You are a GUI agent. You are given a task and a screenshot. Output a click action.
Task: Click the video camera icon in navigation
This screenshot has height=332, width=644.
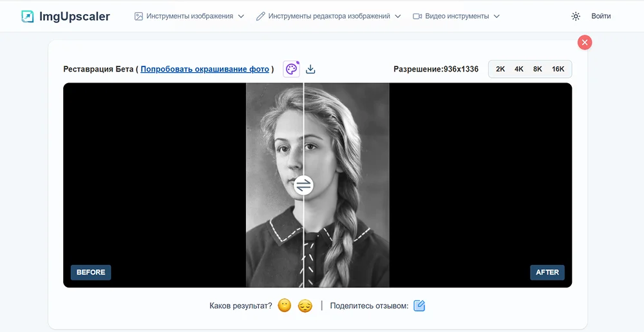click(417, 16)
